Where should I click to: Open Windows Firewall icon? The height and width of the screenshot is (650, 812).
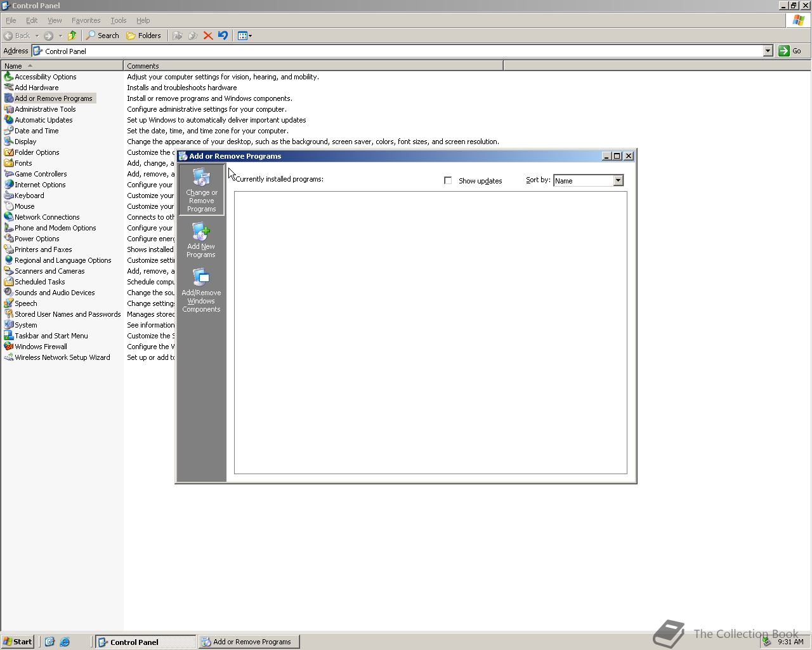coord(9,347)
